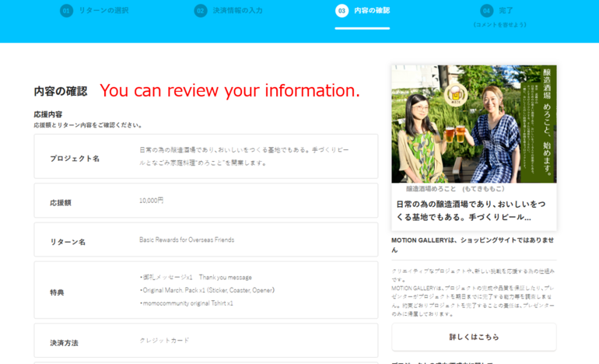Click the 02 step number circle

201,11
